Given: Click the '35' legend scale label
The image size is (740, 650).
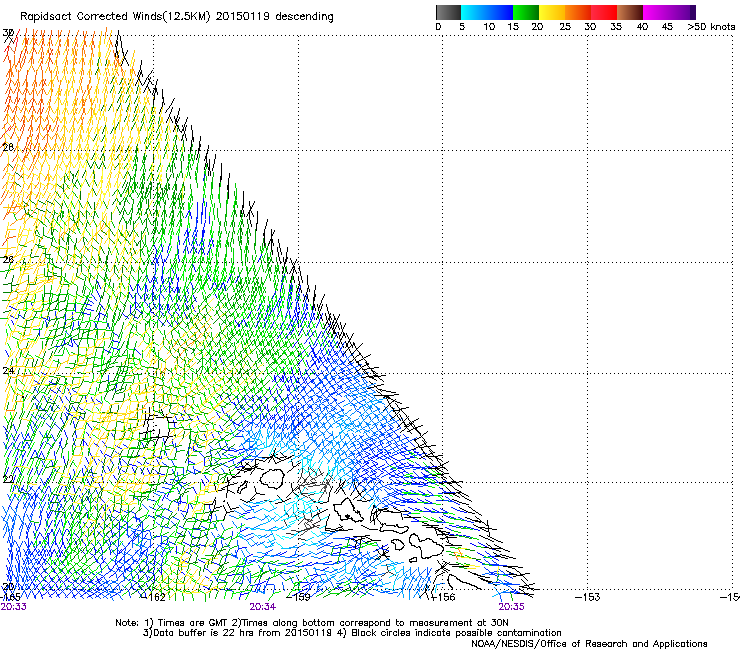Looking at the screenshot, I should (x=616, y=27).
